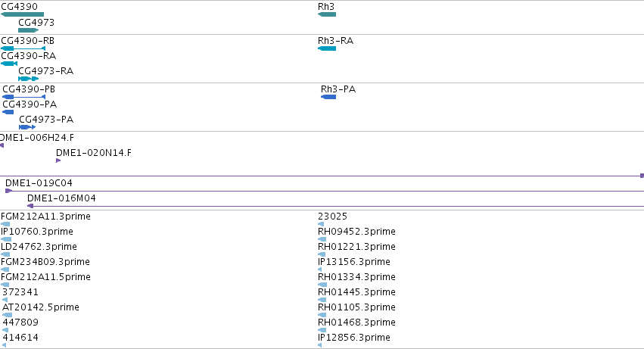Open the FGM212A11.3prime EST label
Screen dimensions: 644x349
45,217
